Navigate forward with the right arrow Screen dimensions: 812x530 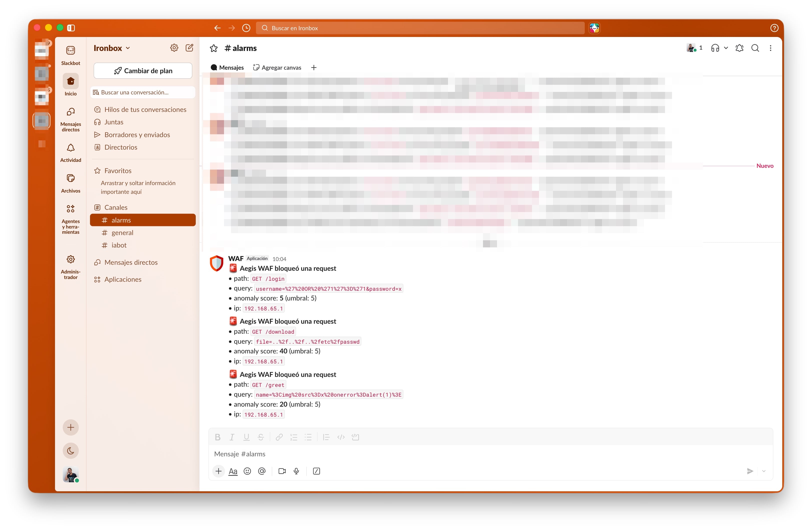point(232,28)
